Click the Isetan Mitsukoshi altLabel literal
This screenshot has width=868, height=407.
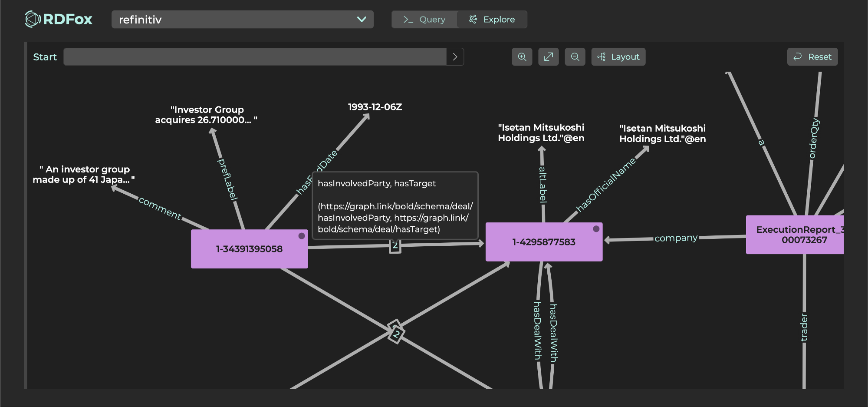541,132
